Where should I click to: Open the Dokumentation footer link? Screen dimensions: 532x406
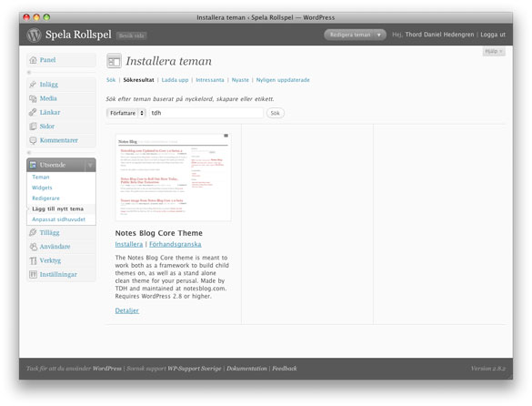[x=246, y=369]
